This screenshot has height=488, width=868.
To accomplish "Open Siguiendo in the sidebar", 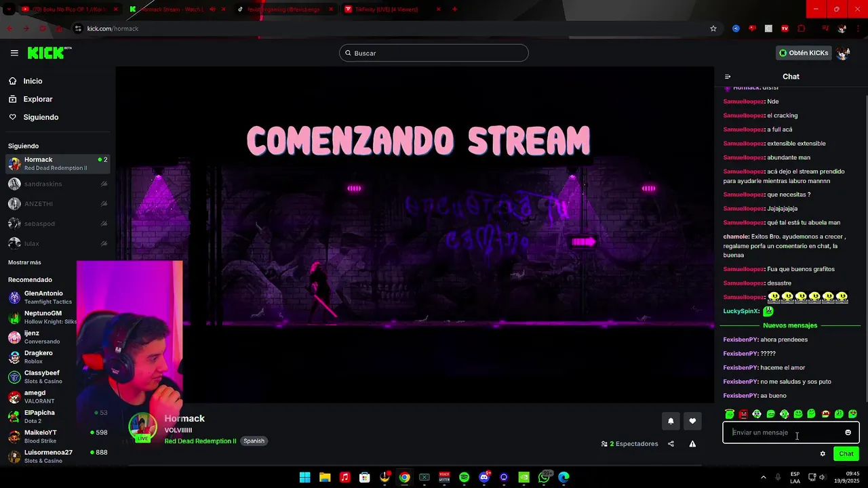I will pos(41,117).
